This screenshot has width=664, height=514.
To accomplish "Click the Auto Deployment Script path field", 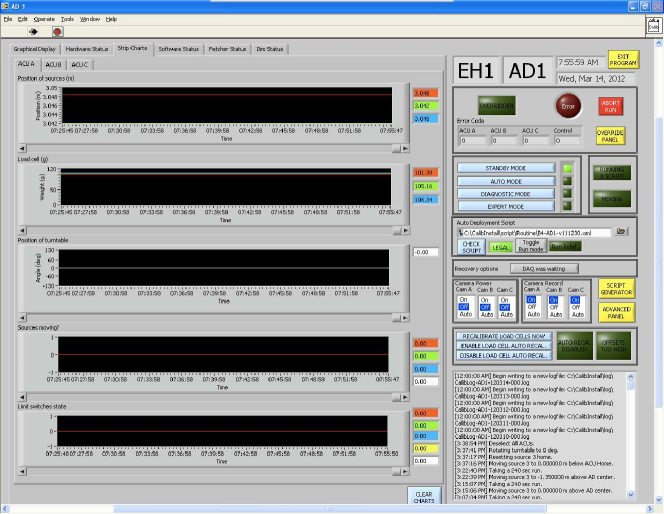I will point(532,231).
